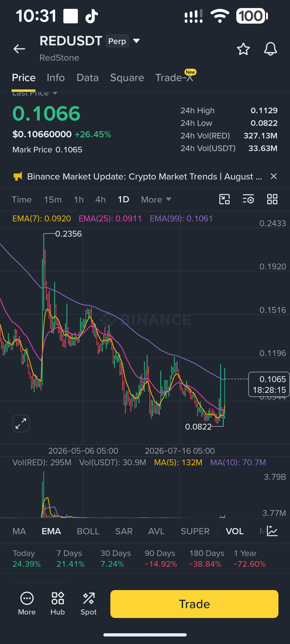Select the 1h chart interval

(x=79, y=200)
